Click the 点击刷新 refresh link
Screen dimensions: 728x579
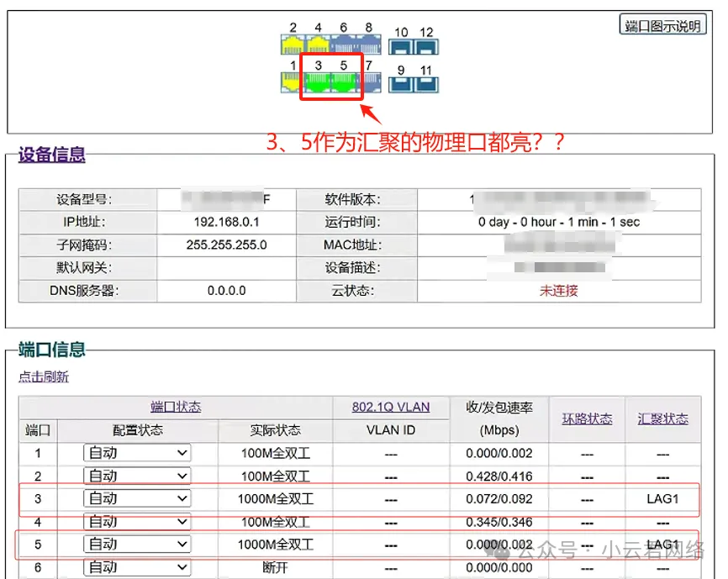point(44,377)
